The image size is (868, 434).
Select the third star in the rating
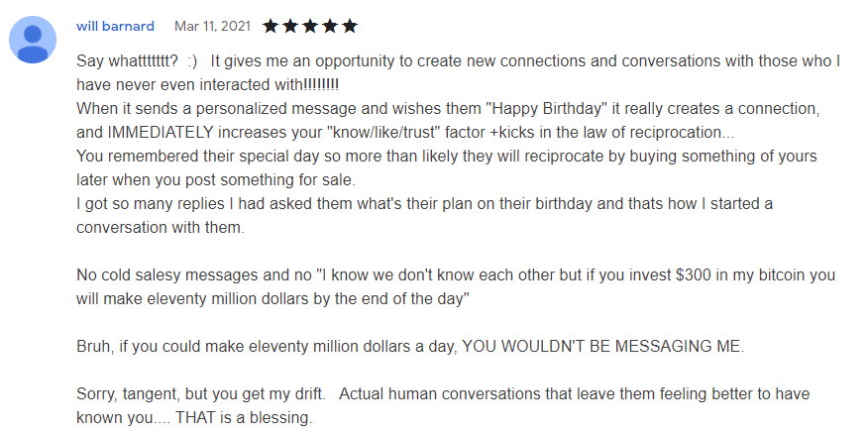click(x=310, y=26)
